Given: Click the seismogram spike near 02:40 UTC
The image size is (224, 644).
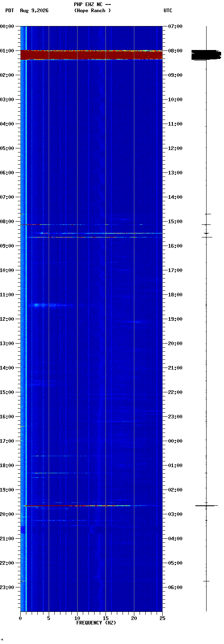Looking at the screenshot, I should (x=206, y=506).
